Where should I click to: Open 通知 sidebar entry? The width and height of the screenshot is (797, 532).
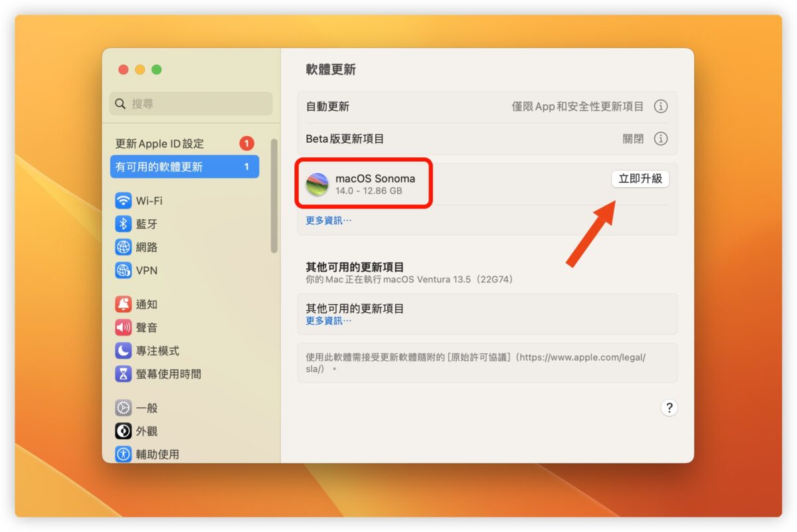147,304
